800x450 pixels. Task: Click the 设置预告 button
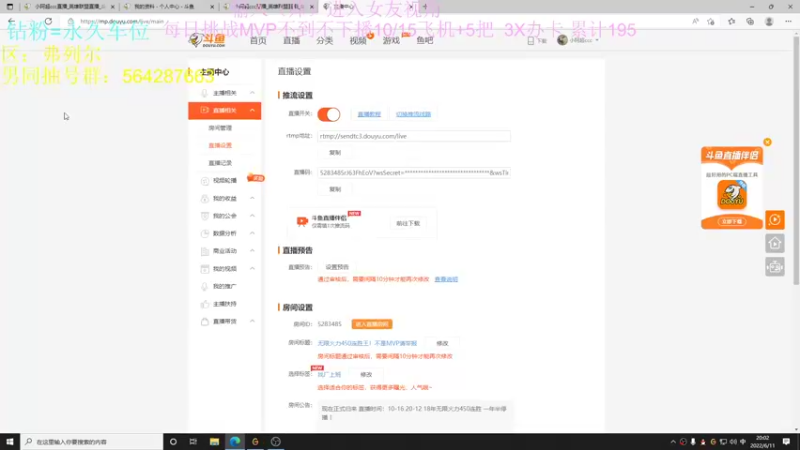(x=337, y=267)
